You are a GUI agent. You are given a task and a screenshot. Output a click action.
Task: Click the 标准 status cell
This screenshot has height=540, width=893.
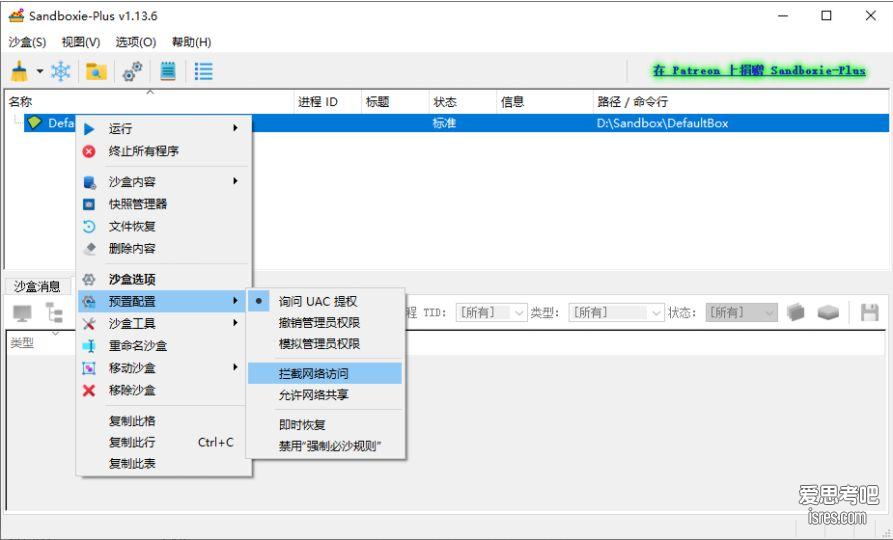point(444,123)
